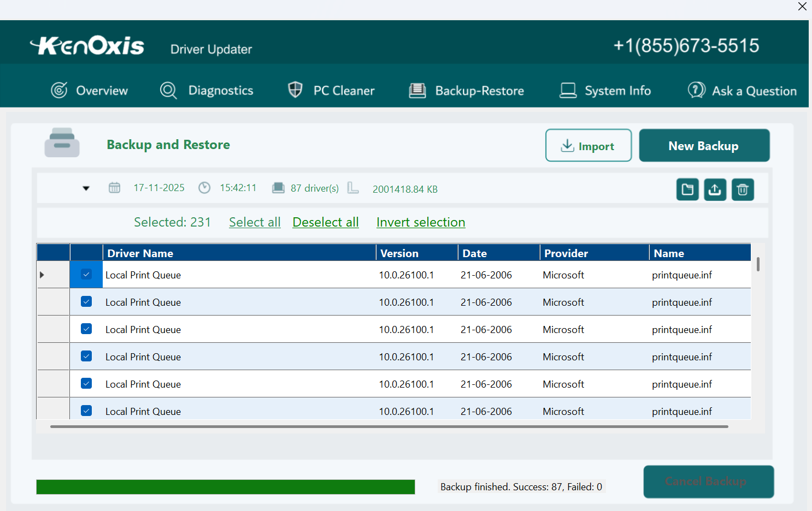The image size is (812, 511).
Task: Uncheck the first Local Print Queue row
Action: pos(86,275)
